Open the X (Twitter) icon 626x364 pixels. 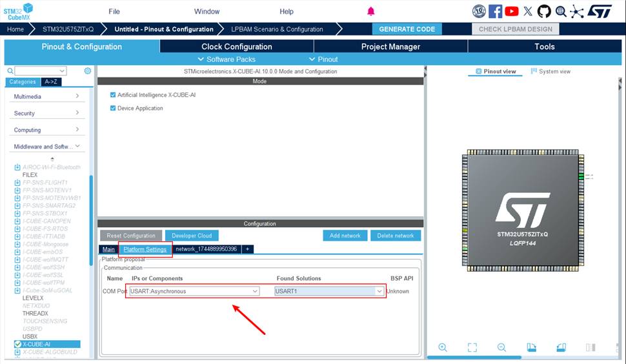(528, 11)
